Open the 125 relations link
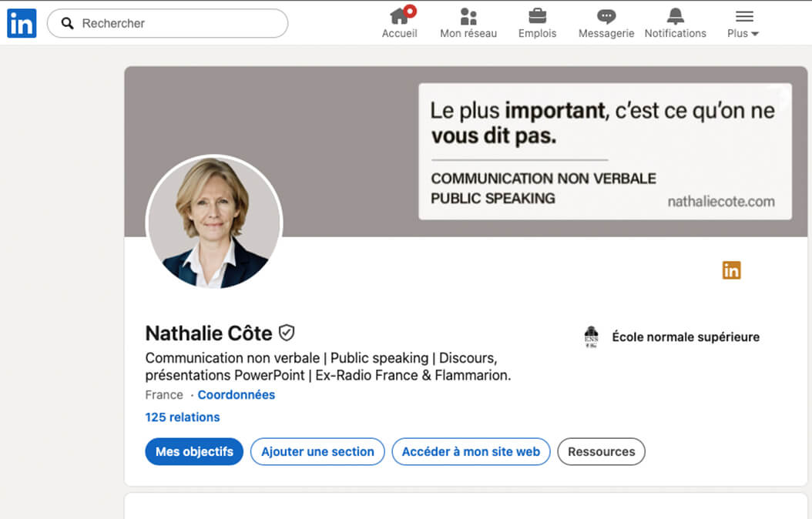812x519 pixels. [183, 417]
